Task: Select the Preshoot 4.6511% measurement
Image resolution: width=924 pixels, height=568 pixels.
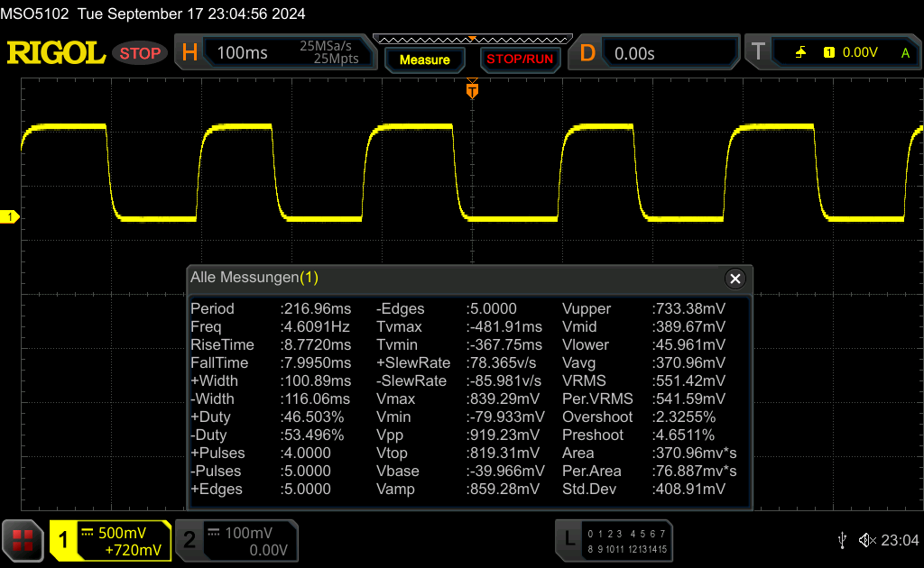Action: click(638, 435)
